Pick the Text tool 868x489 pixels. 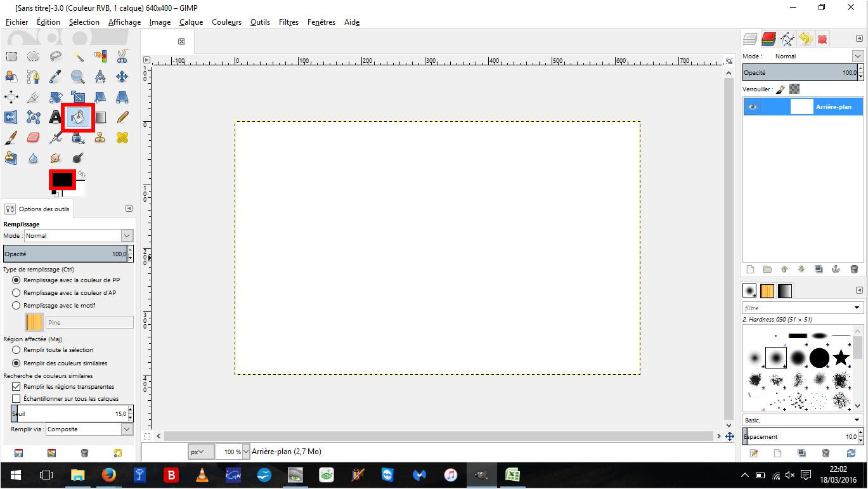[x=56, y=117]
